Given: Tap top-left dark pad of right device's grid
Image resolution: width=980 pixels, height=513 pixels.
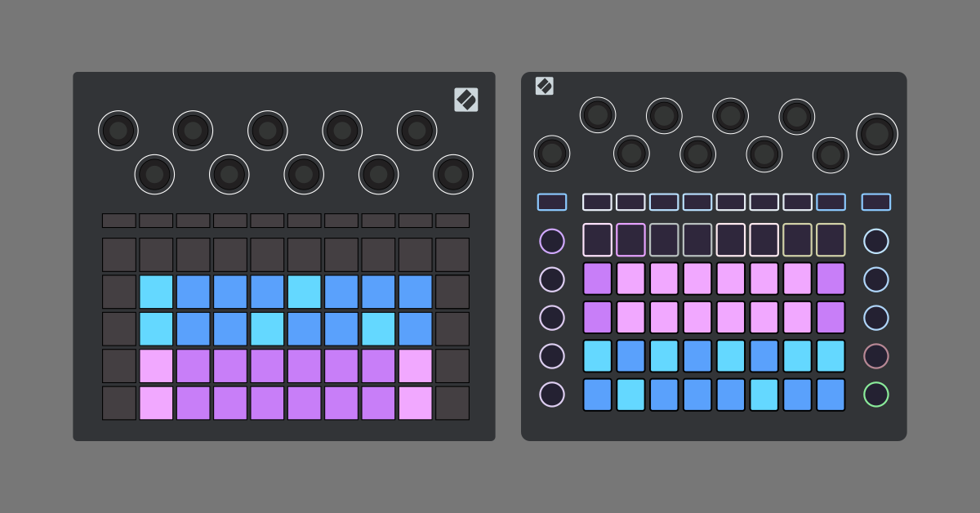Looking at the screenshot, I should [x=597, y=240].
